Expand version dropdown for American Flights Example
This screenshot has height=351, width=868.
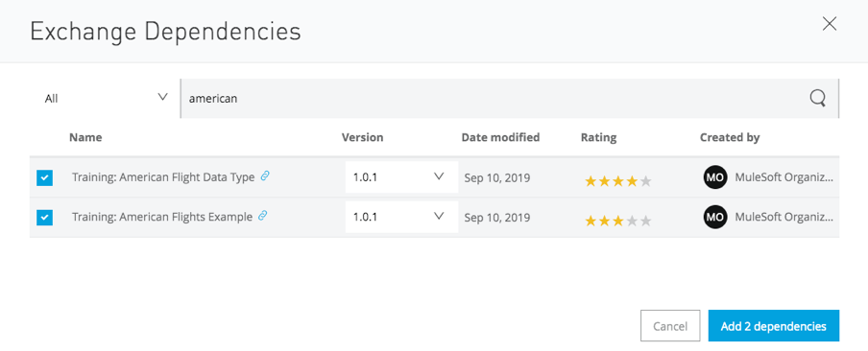click(401, 217)
